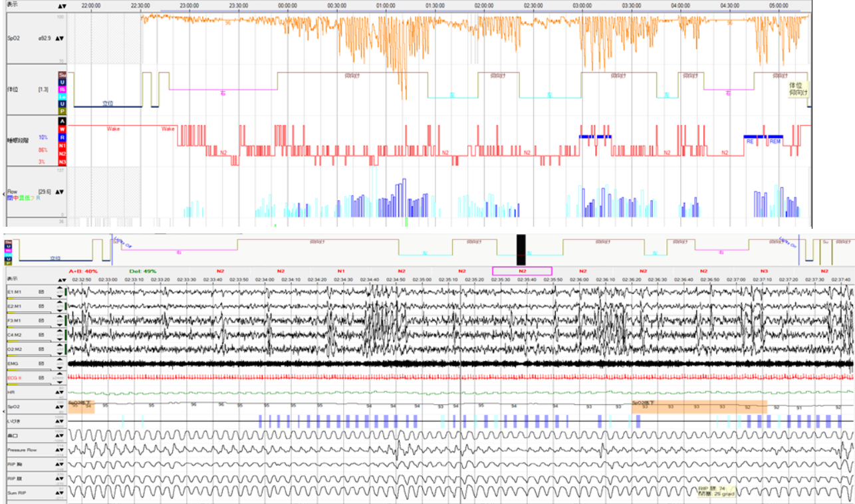Select the N1 sleep stage legend box
Image resolution: width=855 pixels, height=504 pixels.
pos(62,146)
